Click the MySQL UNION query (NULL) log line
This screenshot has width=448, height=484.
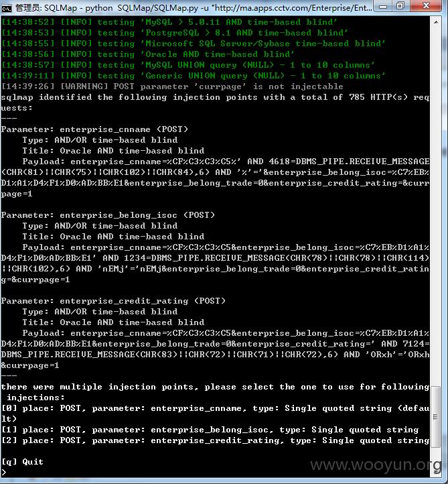(188, 65)
